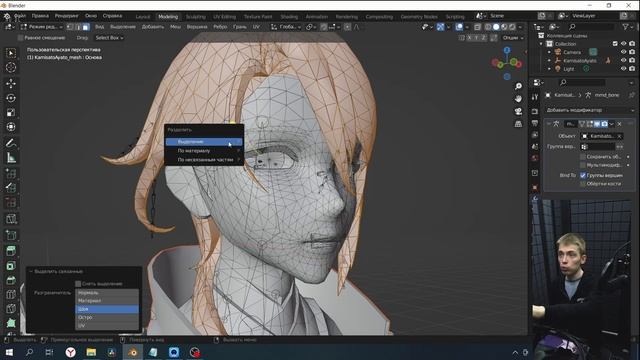Pick the Annotate pencil tool
640x360 pixels.
[11, 143]
